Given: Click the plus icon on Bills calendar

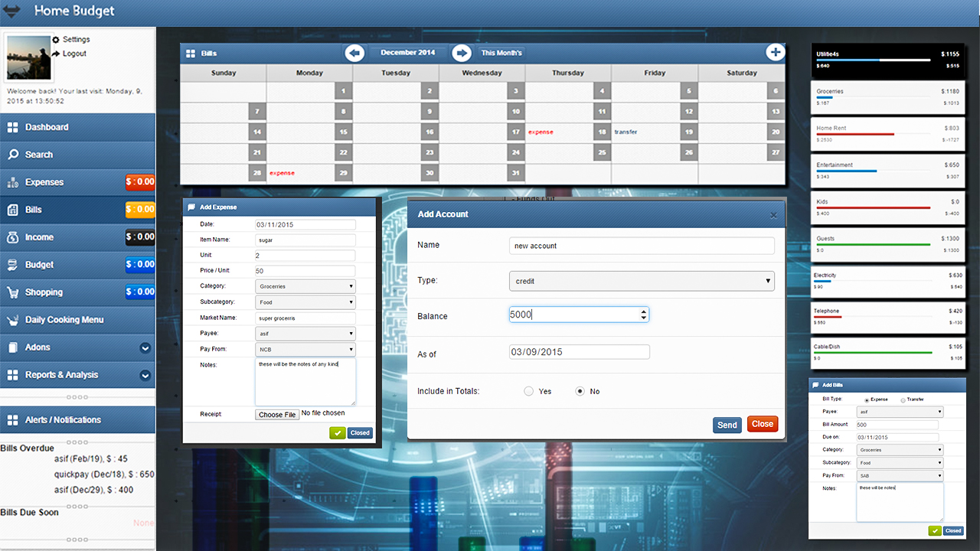Looking at the screenshot, I should point(775,52).
